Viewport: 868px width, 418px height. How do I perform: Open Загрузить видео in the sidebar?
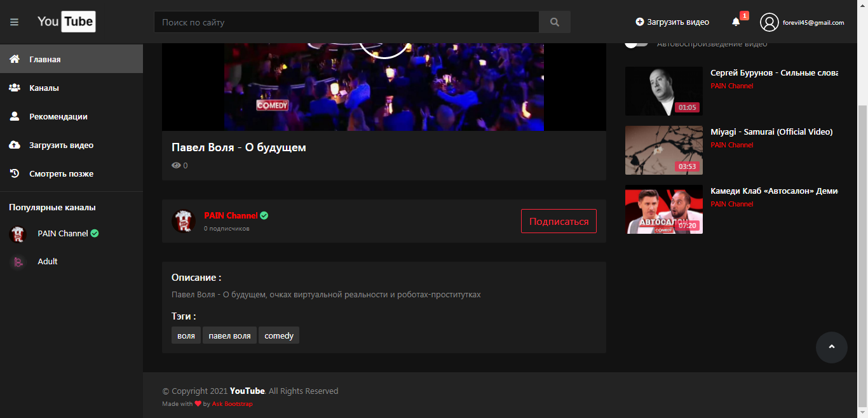(71, 145)
